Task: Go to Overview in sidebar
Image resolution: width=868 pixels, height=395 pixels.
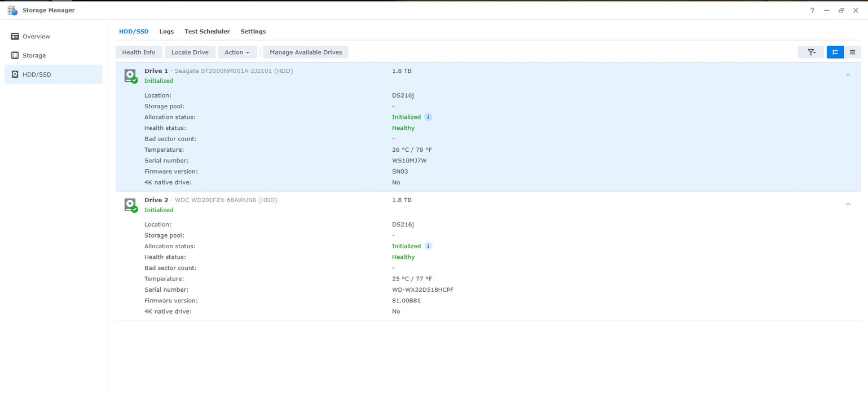Action: click(54, 37)
